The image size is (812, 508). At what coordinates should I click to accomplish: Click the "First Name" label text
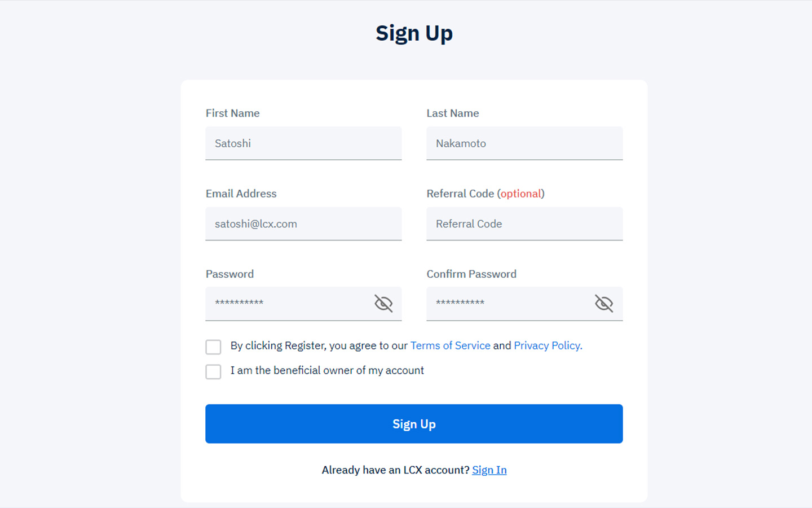pos(232,113)
